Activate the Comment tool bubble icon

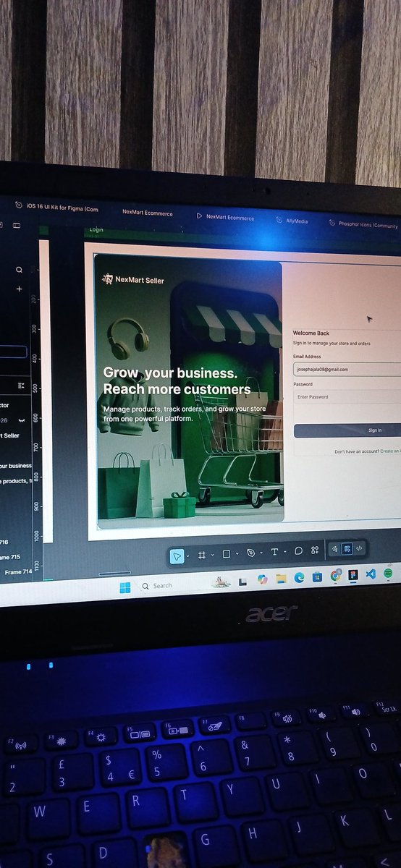[x=298, y=551]
